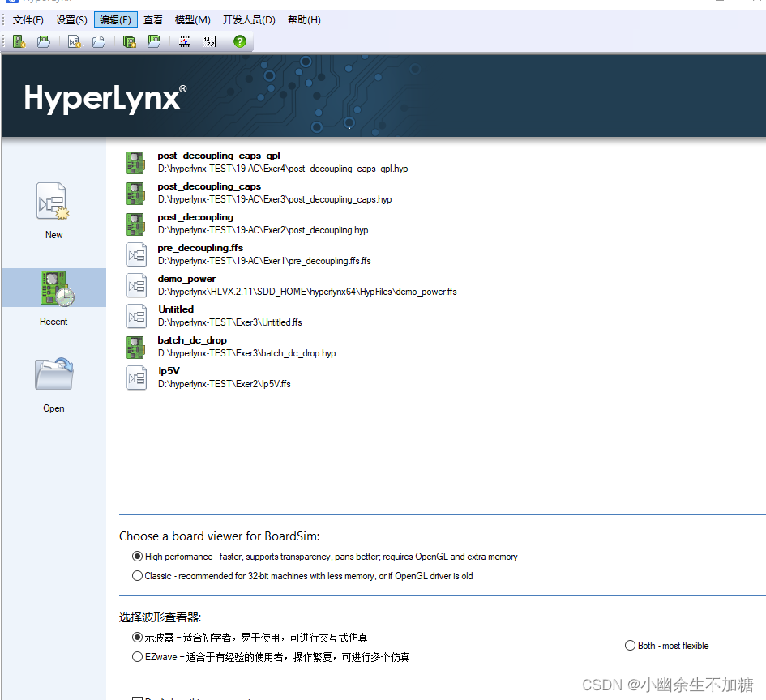
Task: Click the Open multi-board project toolbar icon
Action: coord(154,41)
